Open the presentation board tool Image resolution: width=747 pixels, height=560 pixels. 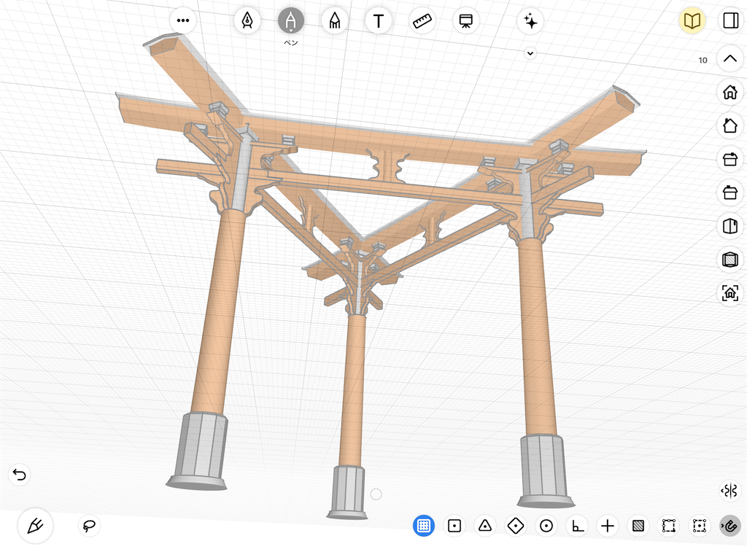click(x=466, y=20)
